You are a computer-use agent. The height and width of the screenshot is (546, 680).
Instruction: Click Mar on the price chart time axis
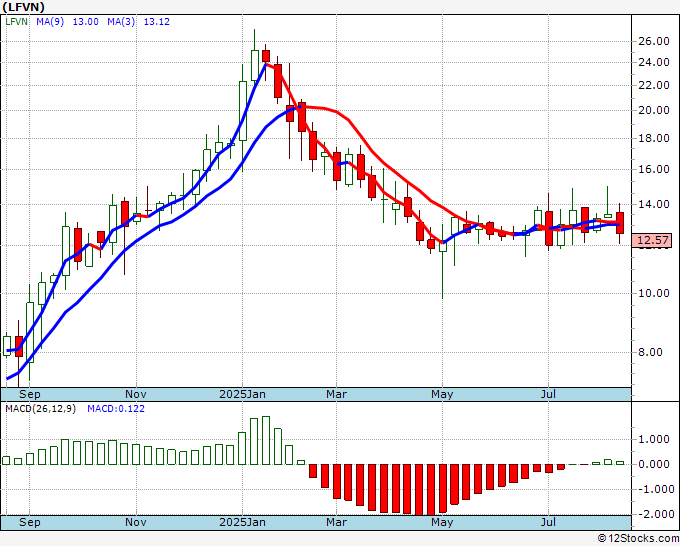tap(337, 394)
